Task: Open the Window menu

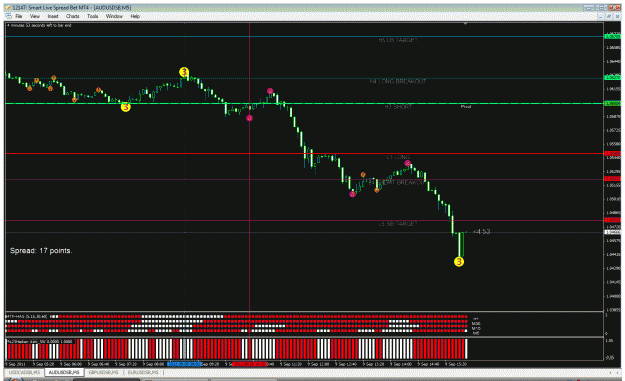Action: (x=114, y=16)
